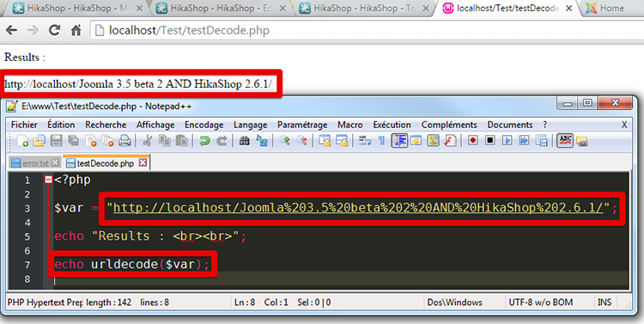
Task: Click Synchronize horizontal scrolling icon
Action: click(x=342, y=141)
